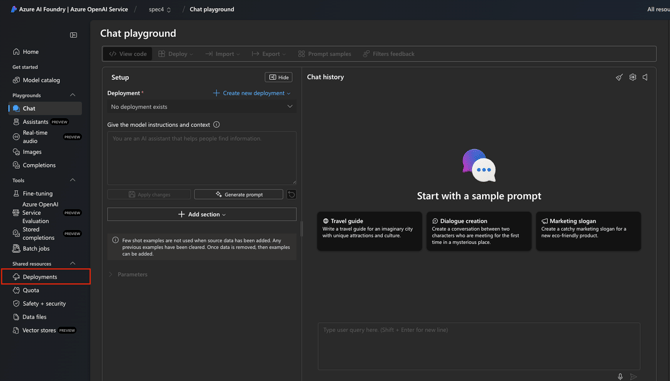Click the Stored completions icon
The width and height of the screenshot is (670, 381).
click(16, 233)
